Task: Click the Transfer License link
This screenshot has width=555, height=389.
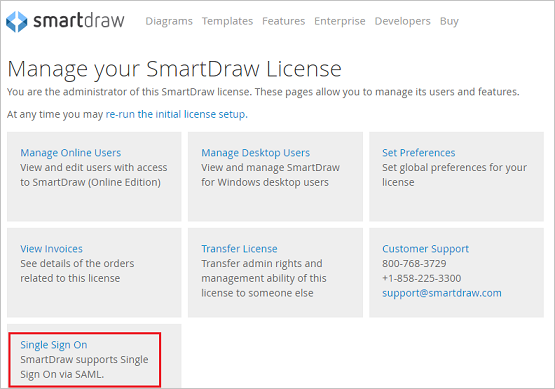Action: pos(239,249)
